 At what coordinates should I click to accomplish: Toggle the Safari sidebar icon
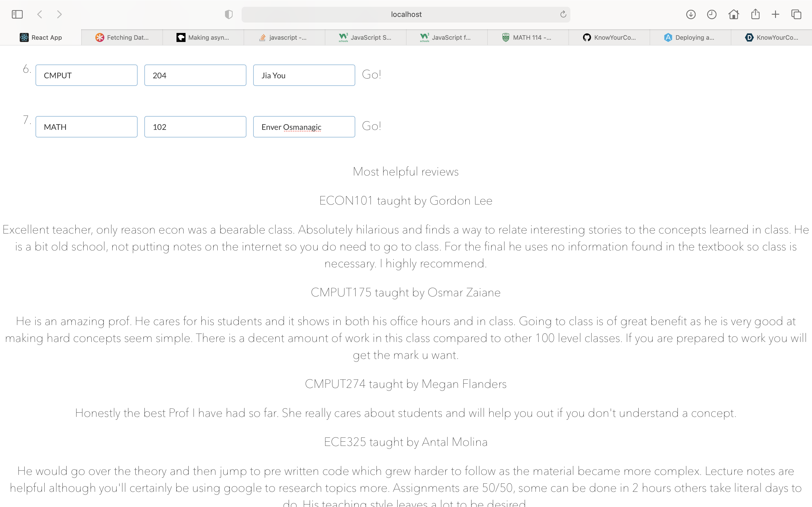click(17, 14)
